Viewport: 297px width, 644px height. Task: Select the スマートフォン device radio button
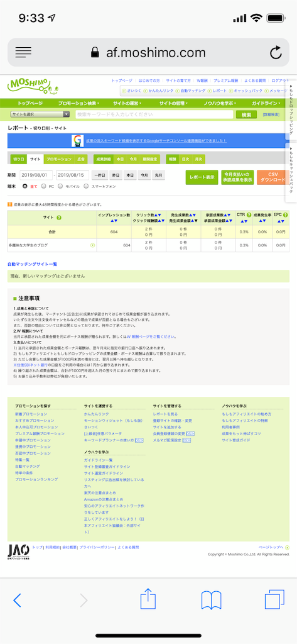coord(86,186)
